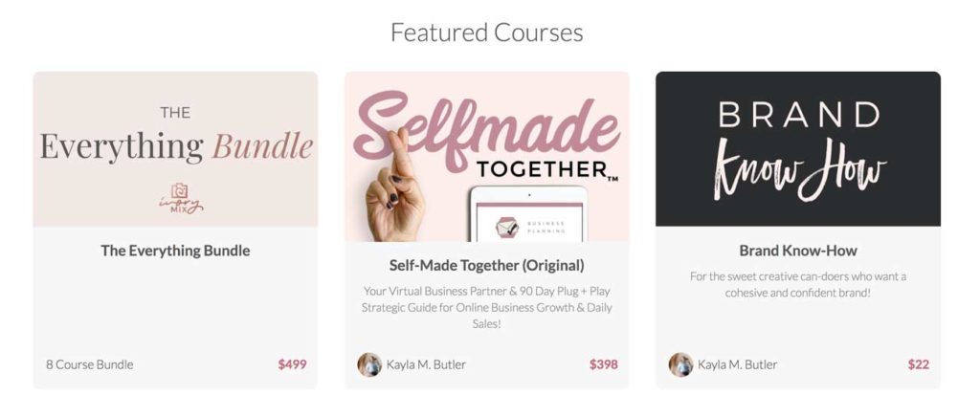Image resolution: width=980 pixels, height=417 pixels.
Task: Click the $499 price label
Action: (293, 364)
